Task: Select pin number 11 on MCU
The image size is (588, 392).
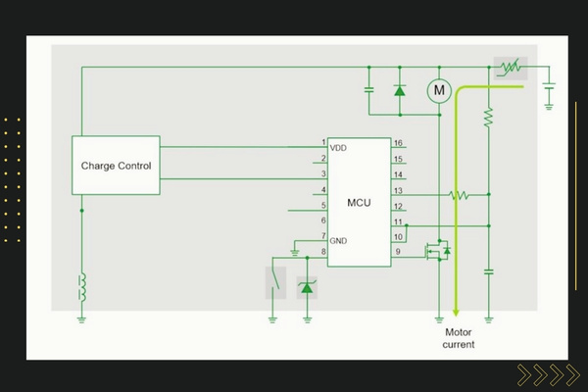Action: click(x=398, y=221)
